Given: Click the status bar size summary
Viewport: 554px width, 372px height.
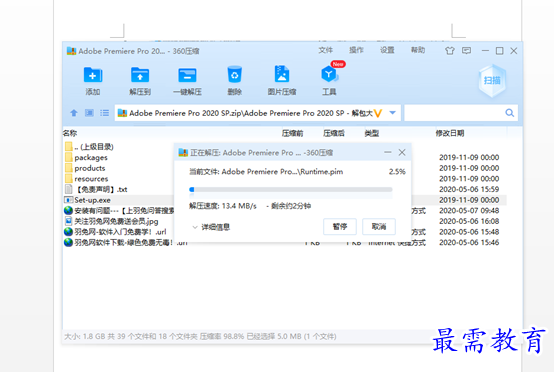Looking at the screenshot, I should 200,336.
